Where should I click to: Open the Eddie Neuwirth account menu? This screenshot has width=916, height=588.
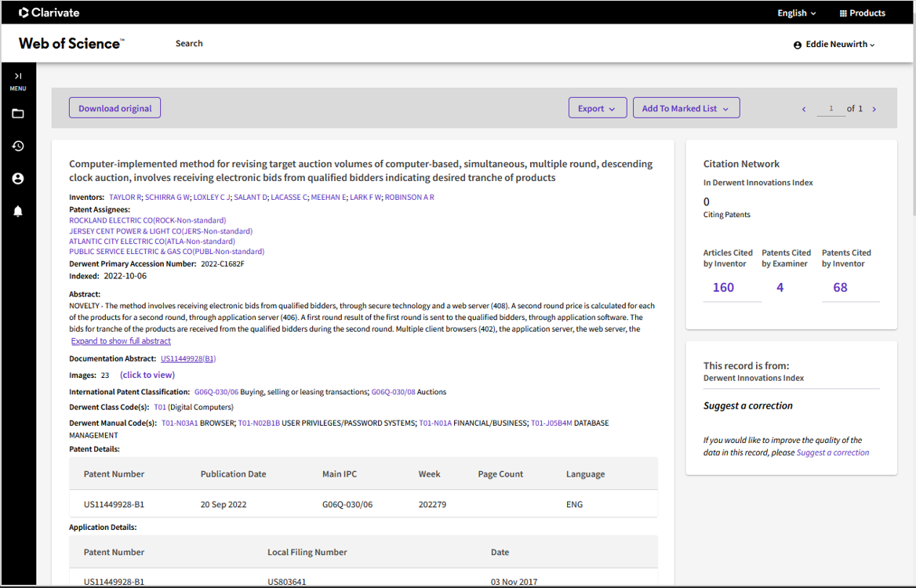(834, 45)
